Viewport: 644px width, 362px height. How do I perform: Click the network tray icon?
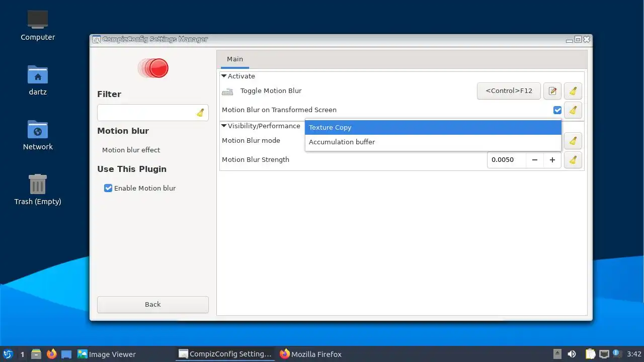coord(604,354)
